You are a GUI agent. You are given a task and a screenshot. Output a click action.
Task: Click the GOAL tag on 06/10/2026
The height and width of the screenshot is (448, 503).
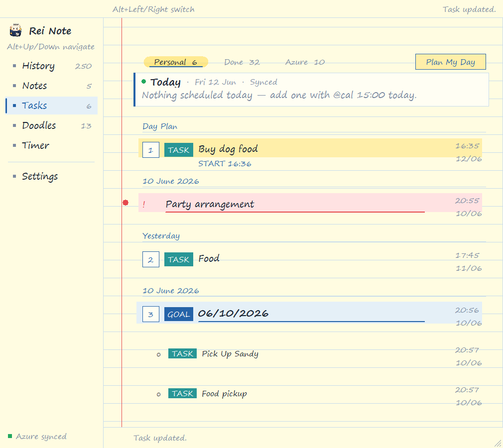click(x=179, y=314)
